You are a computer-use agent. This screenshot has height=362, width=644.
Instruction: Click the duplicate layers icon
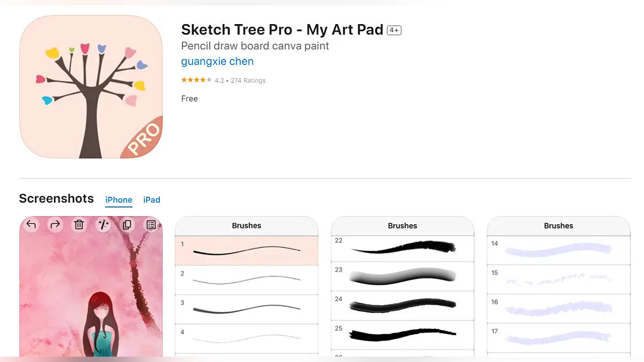click(x=127, y=225)
